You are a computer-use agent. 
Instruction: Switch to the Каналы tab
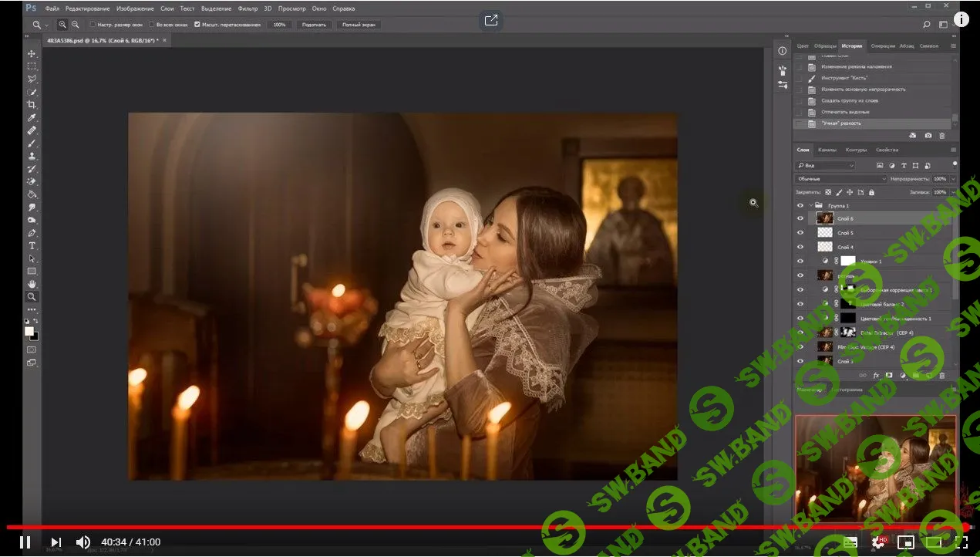click(827, 150)
